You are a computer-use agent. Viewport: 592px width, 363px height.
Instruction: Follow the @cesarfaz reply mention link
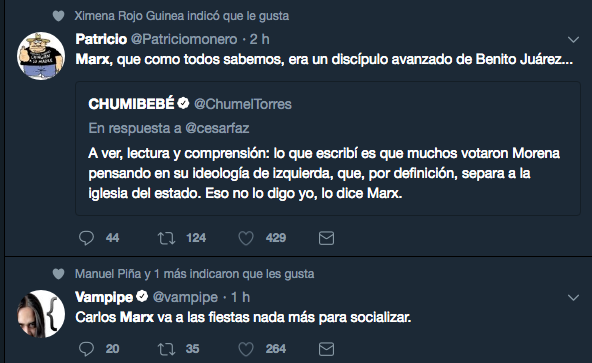coord(217,128)
